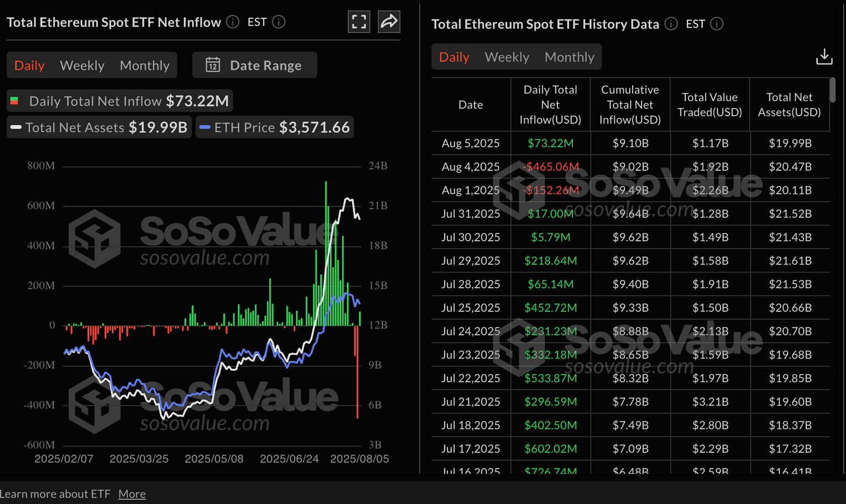The image size is (846, 504).
Task: Click the calendar icon in Date Range
Action: [213, 65]
